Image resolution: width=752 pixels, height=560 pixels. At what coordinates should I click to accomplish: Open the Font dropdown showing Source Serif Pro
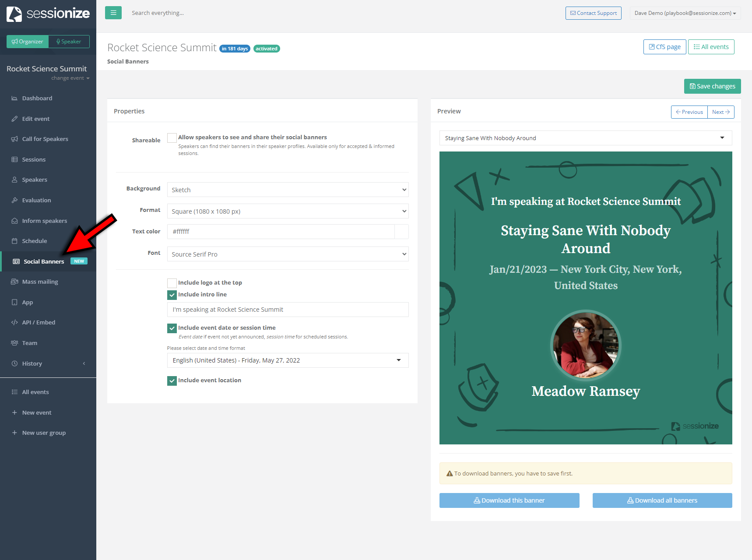pyautogui.click(x=288, y=254)
